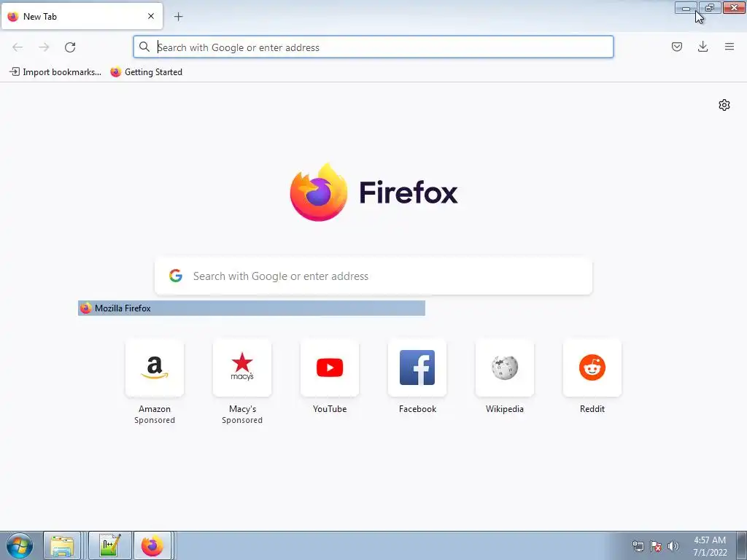747x560 pixels.
Task: Click Show desktop strip at taskbar end
Action: coord(742,545)
